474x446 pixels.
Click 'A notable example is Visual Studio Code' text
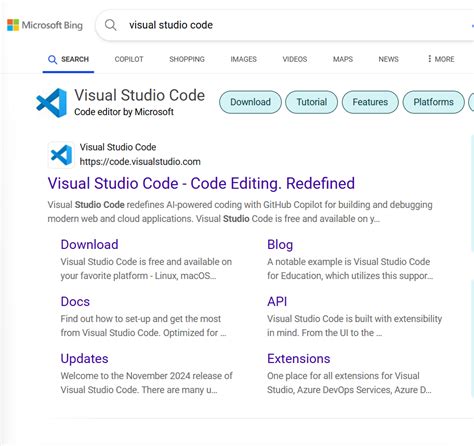350,269
